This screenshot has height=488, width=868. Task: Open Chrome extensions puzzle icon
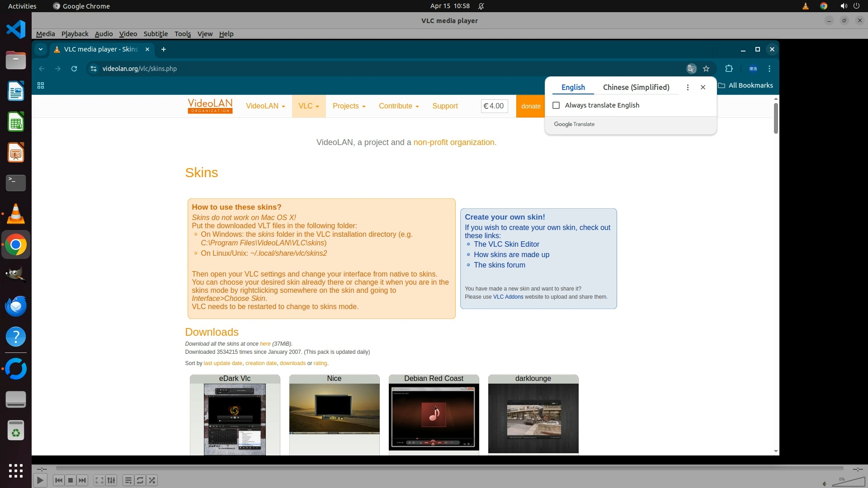point(729,69)
